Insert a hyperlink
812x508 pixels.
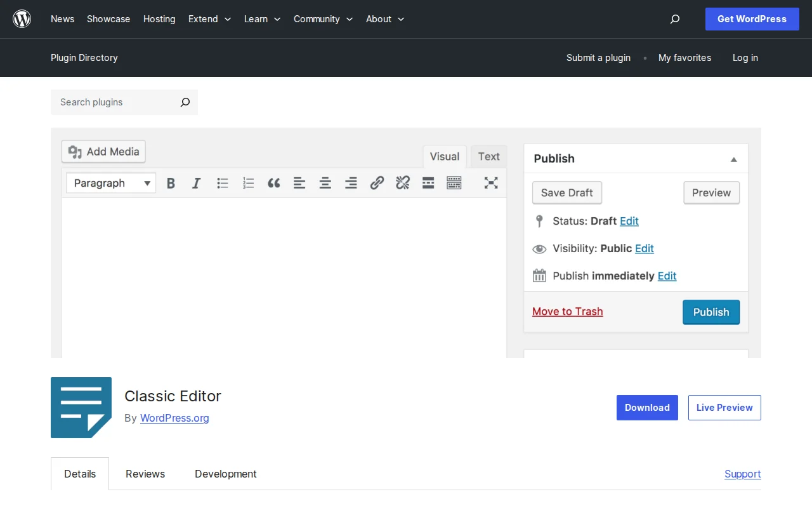377,183
